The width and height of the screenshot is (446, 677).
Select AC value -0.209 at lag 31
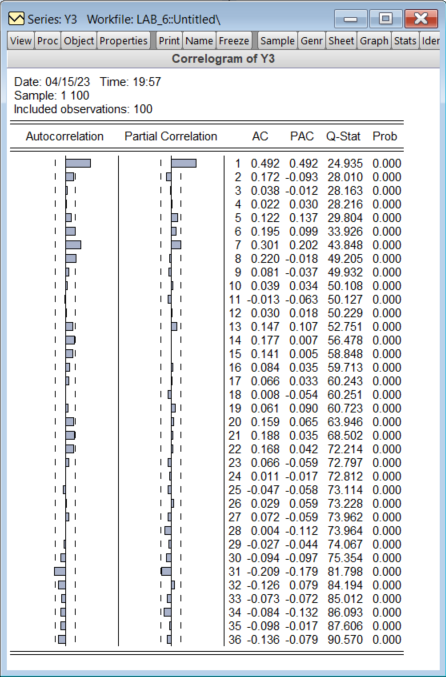tap(263, 572)
